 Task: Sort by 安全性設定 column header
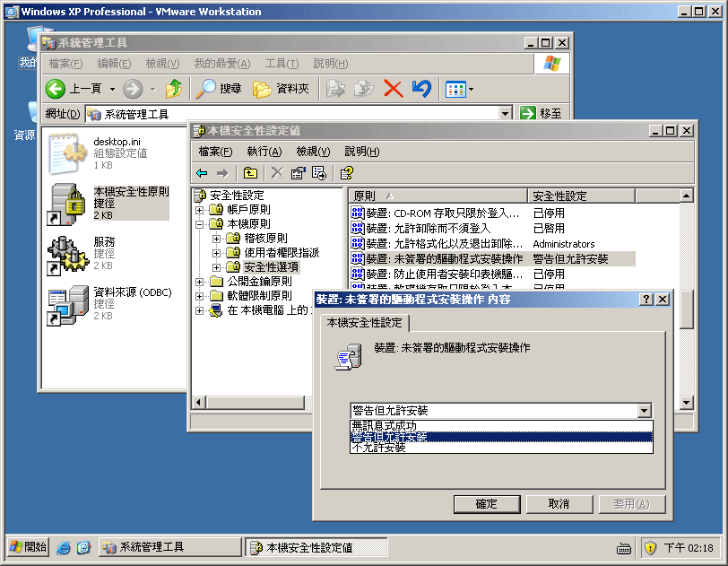[581, 196]
